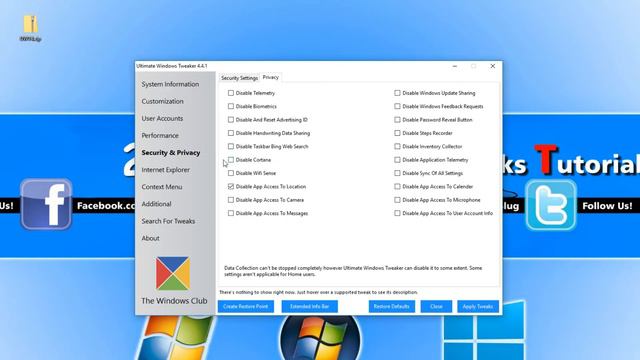This screenshot has width=640, height=360.
Task: Enable Disable Sync Of All Settings
Action: [x=397, y=173]
